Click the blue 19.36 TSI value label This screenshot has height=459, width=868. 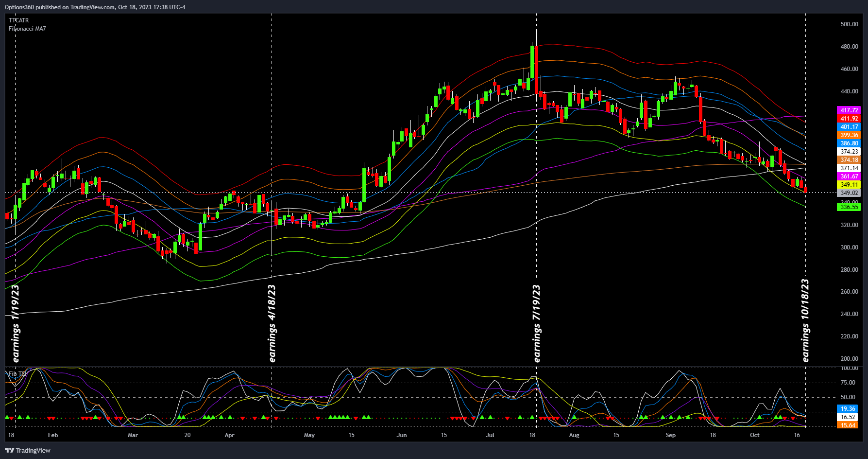(x=848, y=409)
